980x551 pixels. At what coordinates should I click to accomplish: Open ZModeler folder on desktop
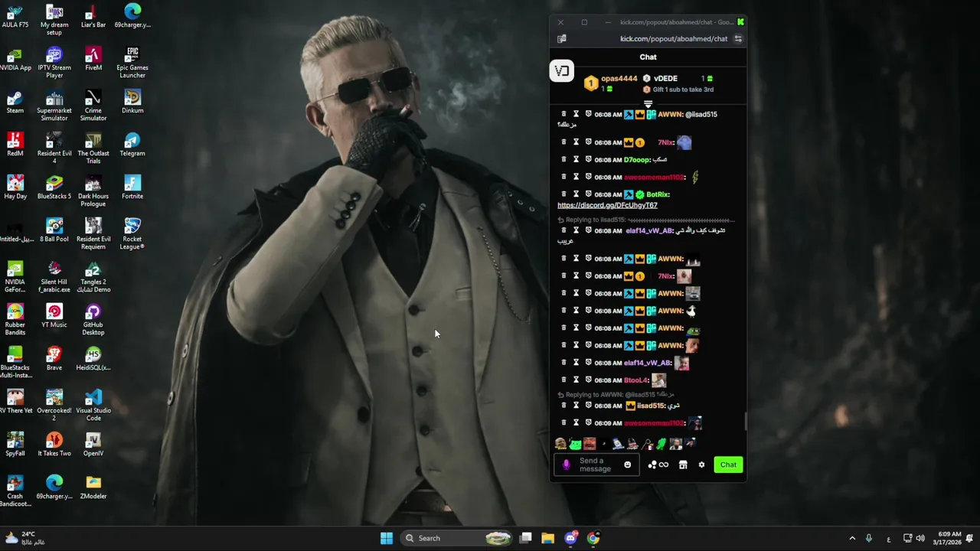click(93, 487)
